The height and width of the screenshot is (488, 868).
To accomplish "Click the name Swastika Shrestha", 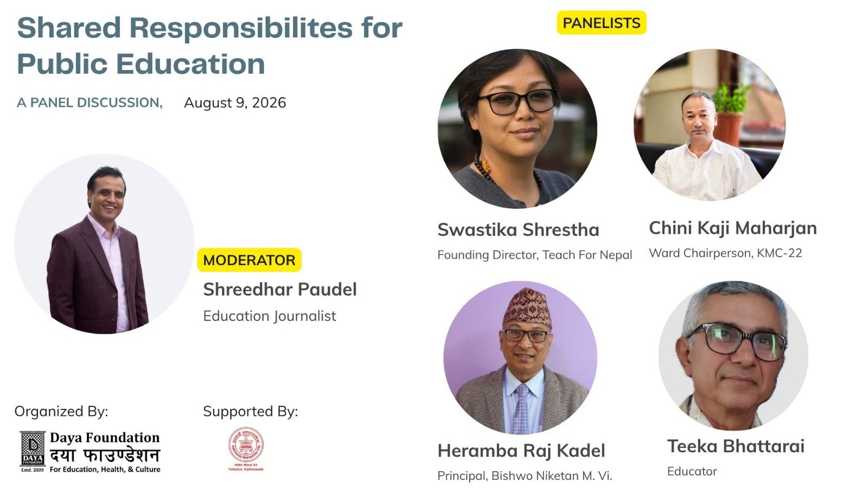I will [x=518, y=230].
